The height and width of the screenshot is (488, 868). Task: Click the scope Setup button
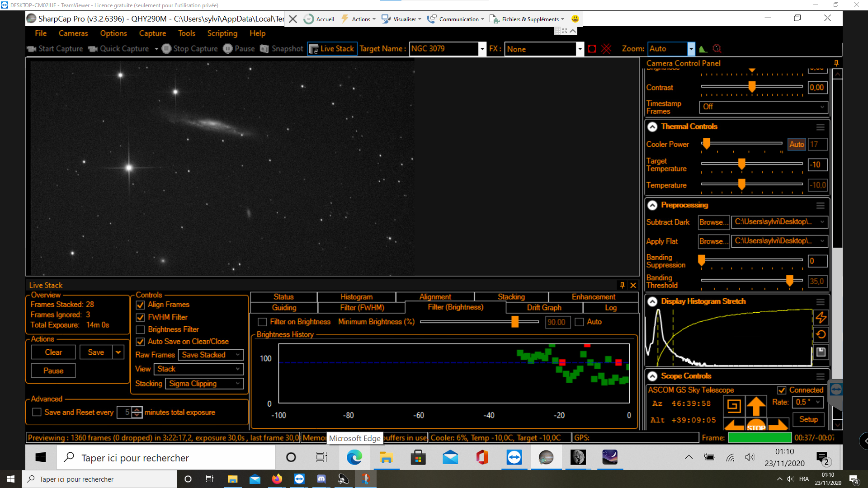point(808,419)
